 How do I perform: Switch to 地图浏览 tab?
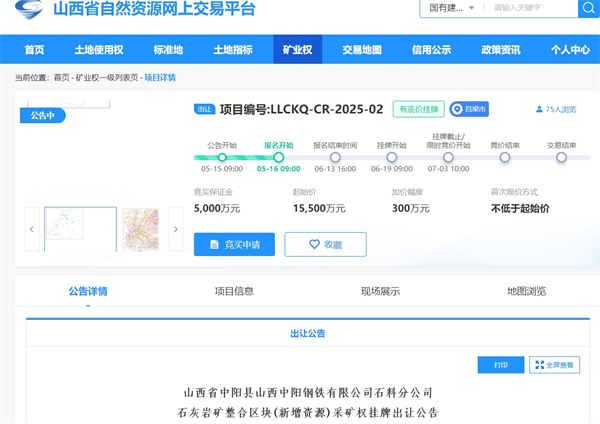click(x=527, y=291)
